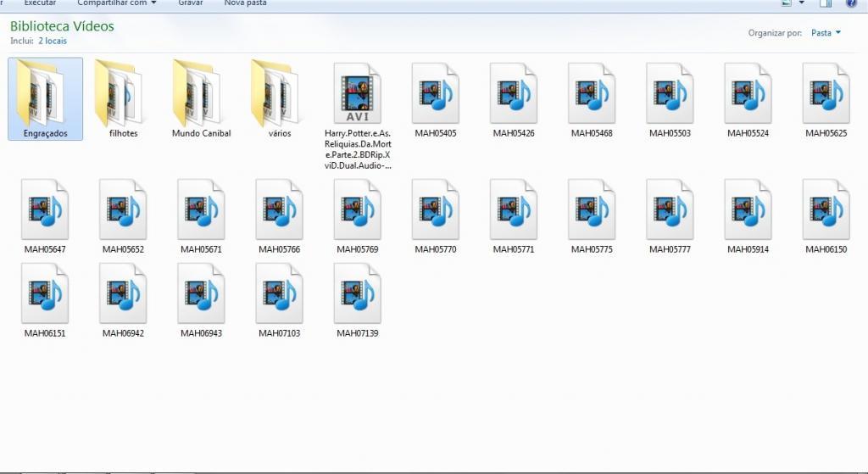Viewport: 868px width, 474px height.
Task: Select the vários folder
Action: [280, 98]
